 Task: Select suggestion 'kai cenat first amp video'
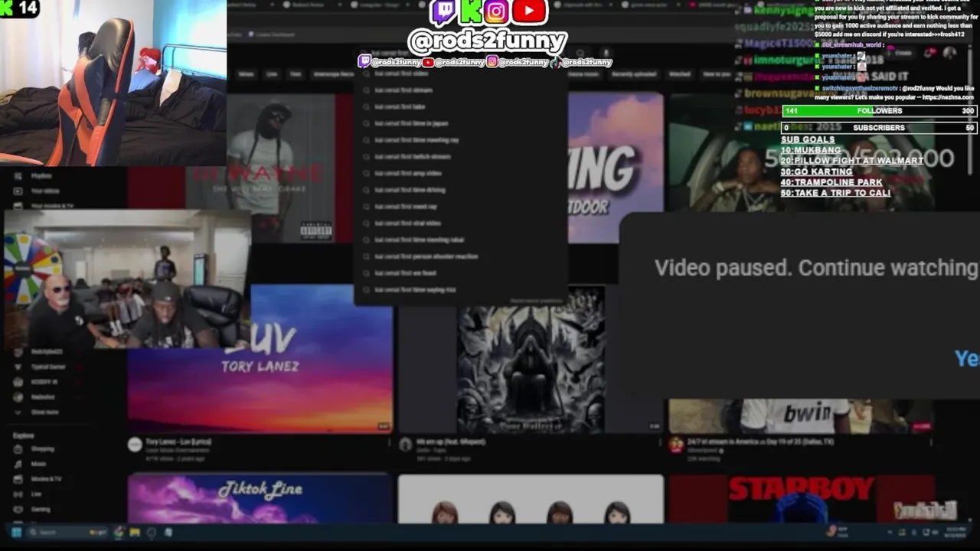pos(459,173)
